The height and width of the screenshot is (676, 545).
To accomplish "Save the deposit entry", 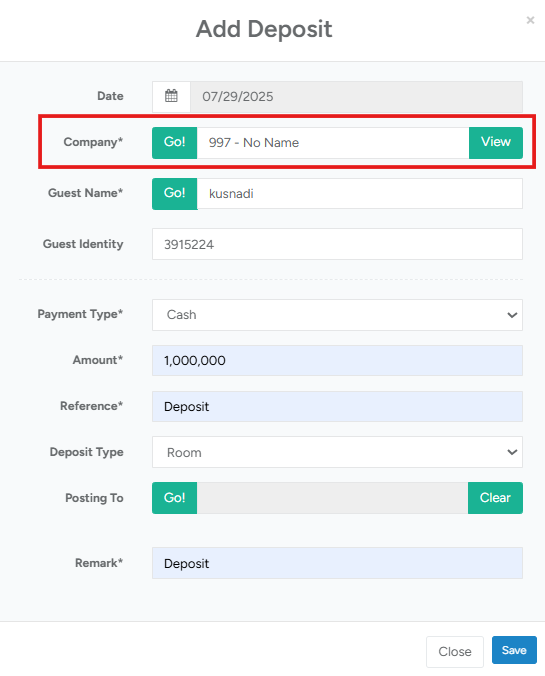I will coord(514,650).
